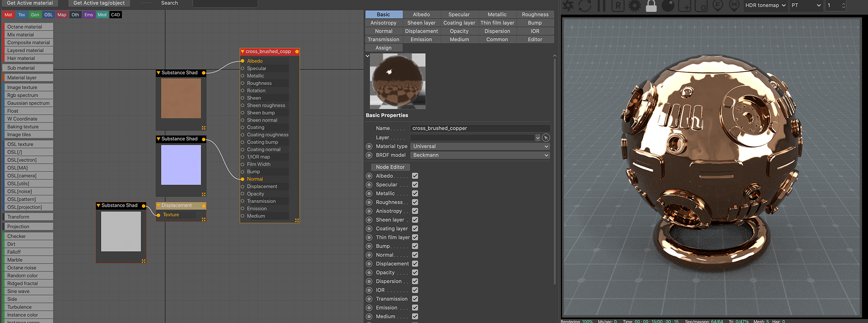Click Get Active tag/object button

(x=99, y=3)
